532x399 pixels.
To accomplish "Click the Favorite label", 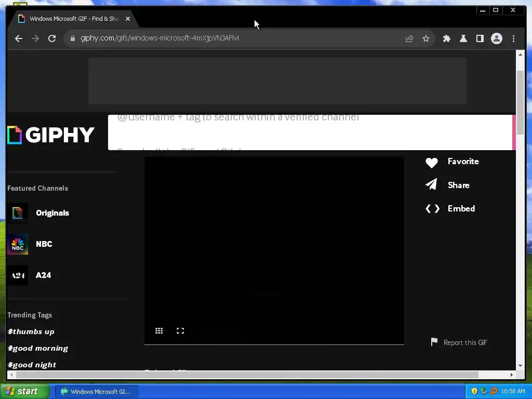I will (463, 162).
